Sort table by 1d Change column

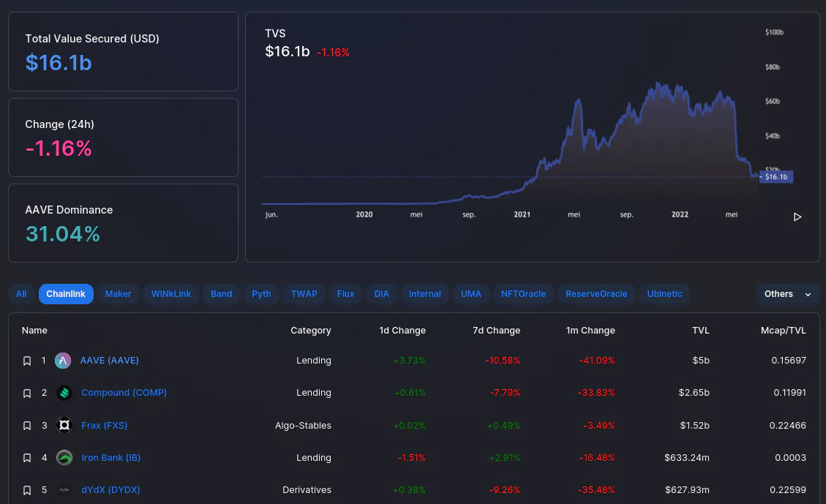point(402,331)
